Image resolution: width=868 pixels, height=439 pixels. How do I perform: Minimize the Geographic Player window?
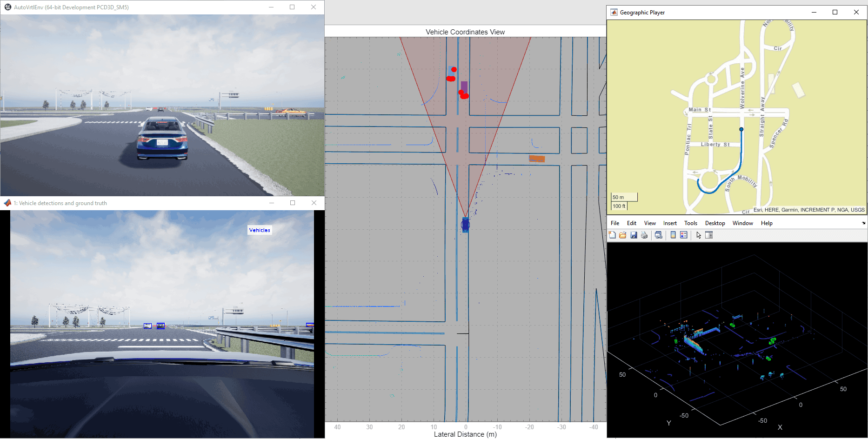(814, 13)
